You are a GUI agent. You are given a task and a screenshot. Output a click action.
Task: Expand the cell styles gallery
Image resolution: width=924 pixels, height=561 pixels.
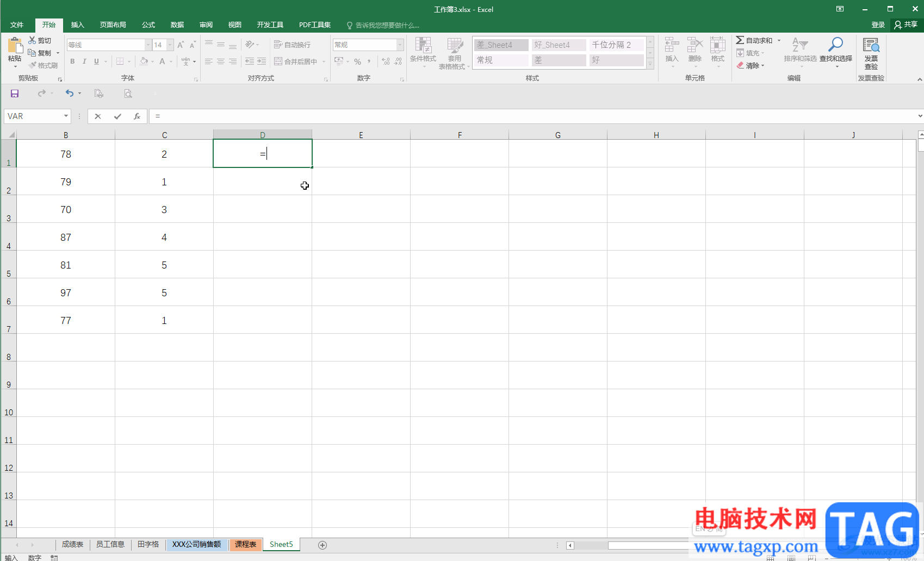[650, 64]
